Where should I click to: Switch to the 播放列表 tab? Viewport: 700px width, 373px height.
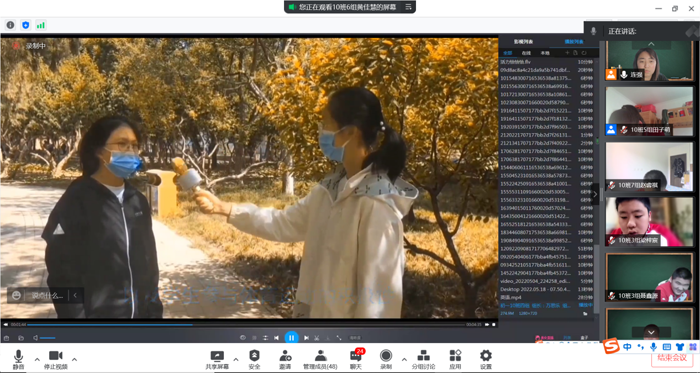574,41
